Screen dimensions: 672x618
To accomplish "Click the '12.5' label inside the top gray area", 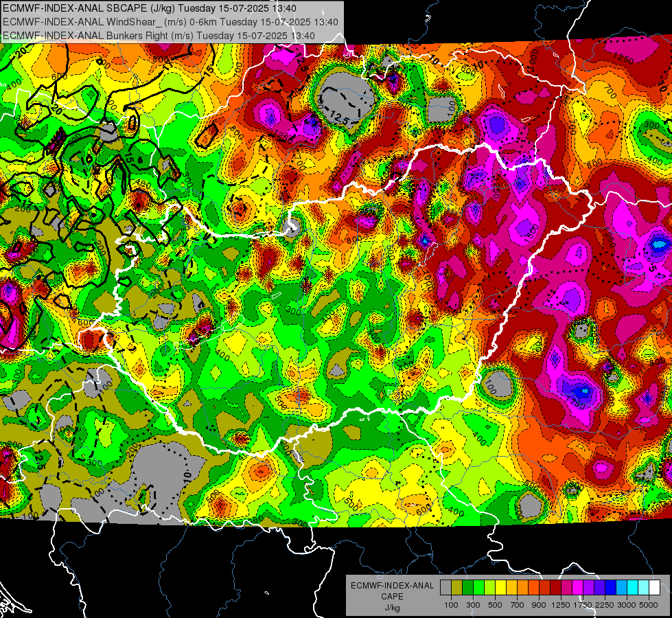I will (339, 118).
